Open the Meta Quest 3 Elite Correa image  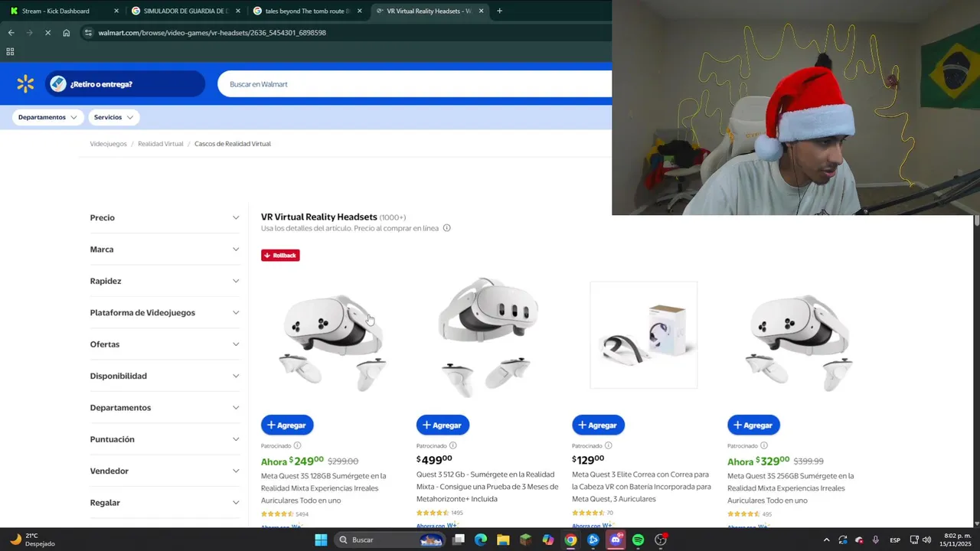pyautogui.click(x=644, y=335)
